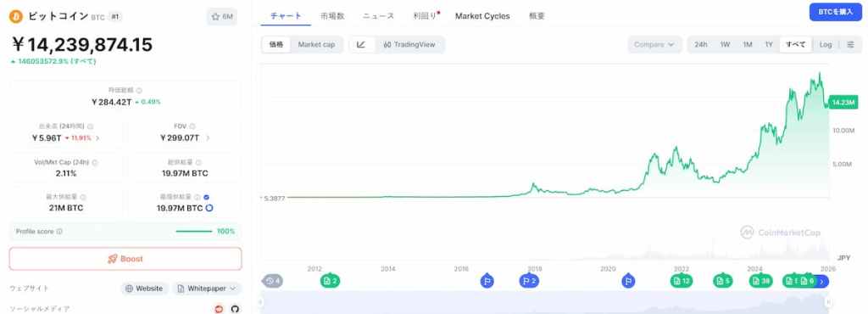Open the 概要 tab
This screenshot has height=314, width=868.
coord(537,16)
